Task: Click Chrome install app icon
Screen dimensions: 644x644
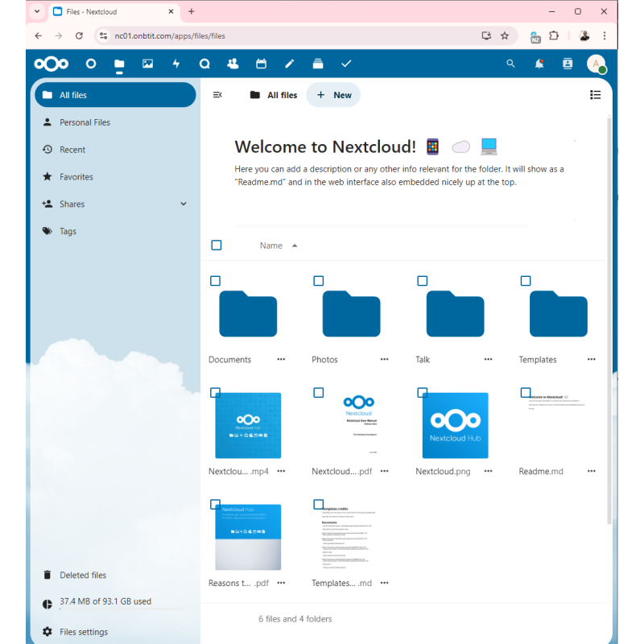Action: [487, 35]
